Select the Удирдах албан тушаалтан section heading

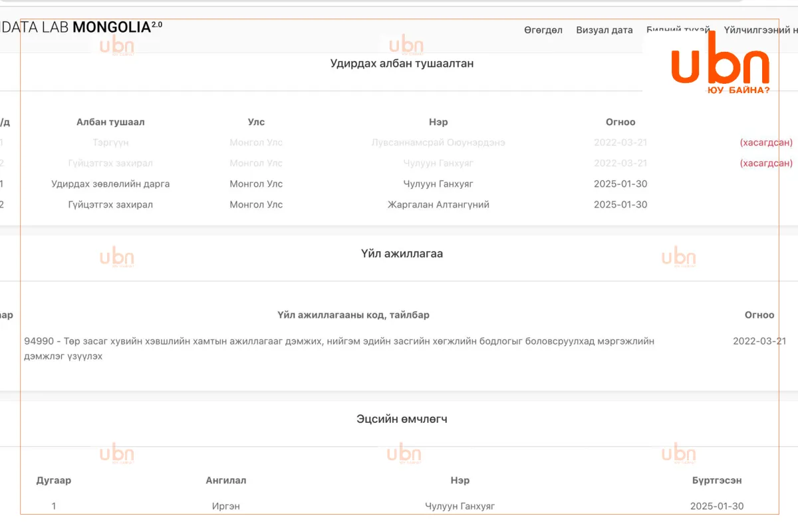[402, 63]
